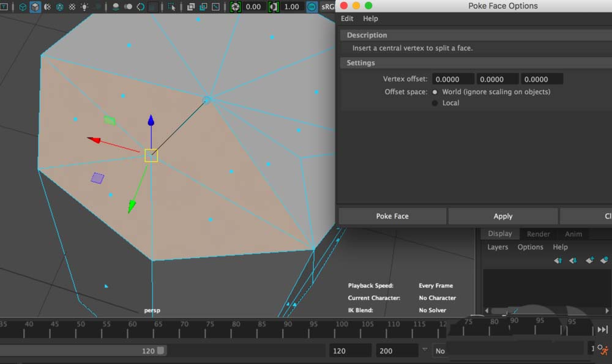612x364 pixels.
Task: Move selected layer down icon
Action: (x=573, y=260)
